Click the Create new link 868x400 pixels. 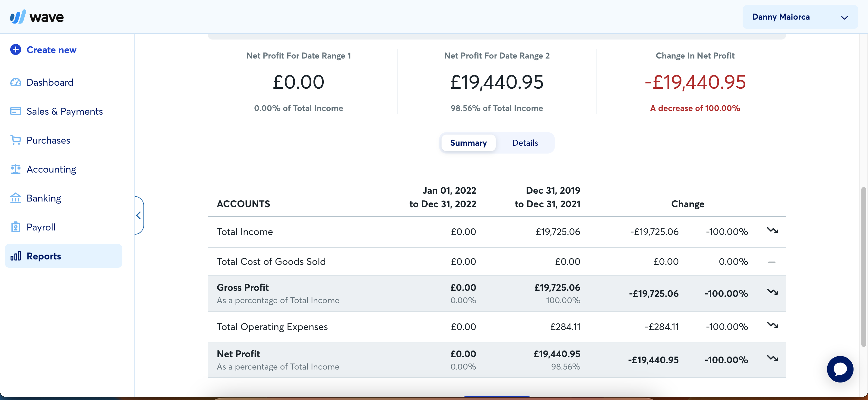51,49
